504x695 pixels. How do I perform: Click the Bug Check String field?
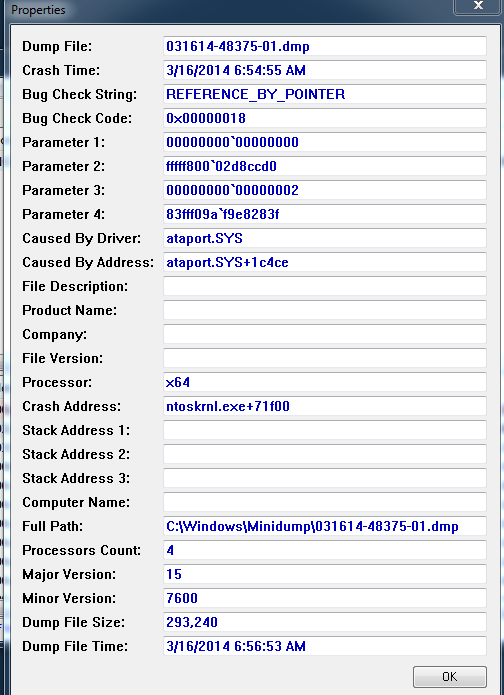[324, 94]
